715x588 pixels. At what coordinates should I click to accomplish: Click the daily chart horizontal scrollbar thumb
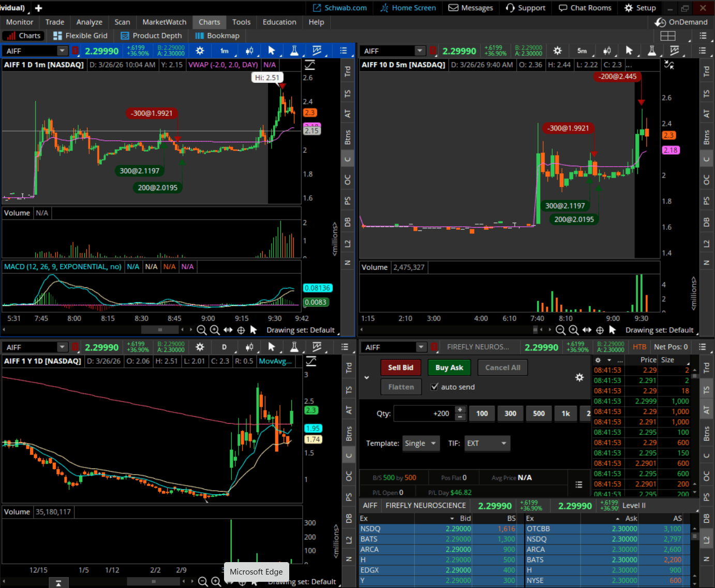[x=154, y=582]
